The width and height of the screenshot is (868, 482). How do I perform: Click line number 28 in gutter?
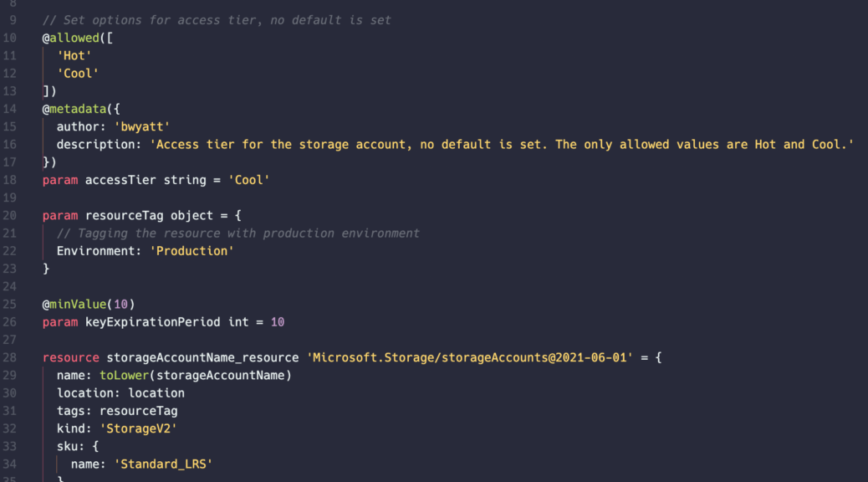pyautogui.click(x=9, y=357)
